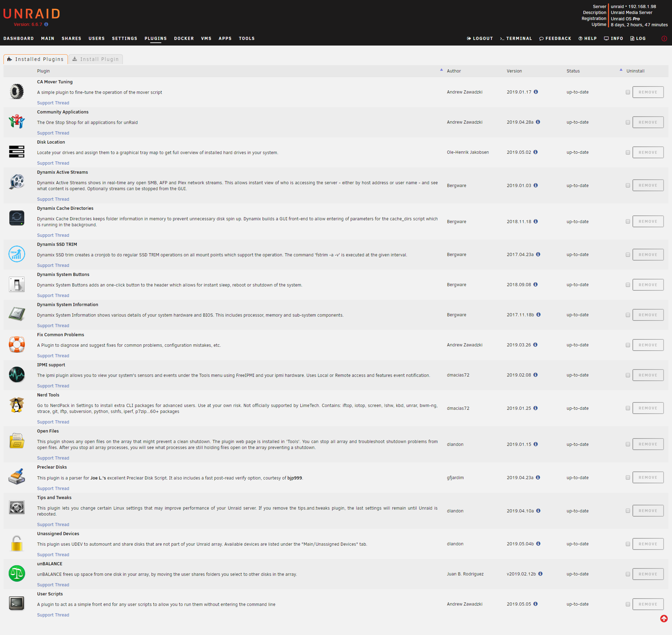Sort the table by the Status column arrow
This screenshot has height=635, width=672.
(621, 70)
